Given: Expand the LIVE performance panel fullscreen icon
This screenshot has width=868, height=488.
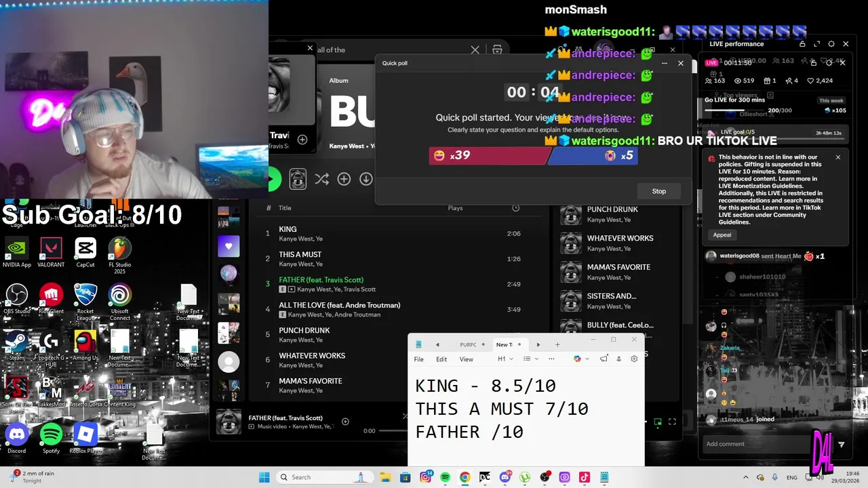Looking at the screenshot, I should click(816, 44).
